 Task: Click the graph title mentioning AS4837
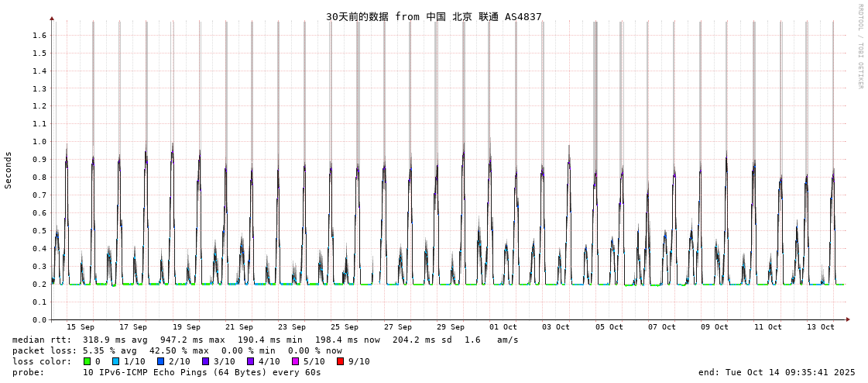[x=434, y=16]
